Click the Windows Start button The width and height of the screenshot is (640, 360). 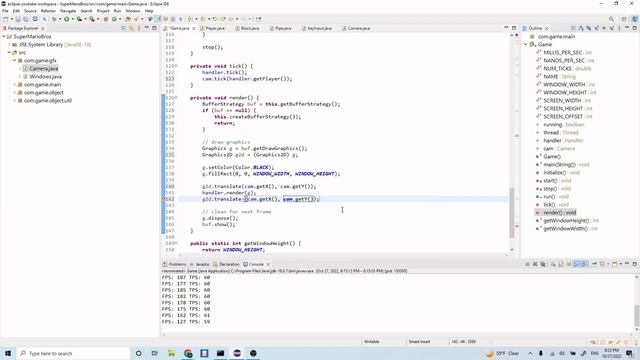tap(7, 353)
